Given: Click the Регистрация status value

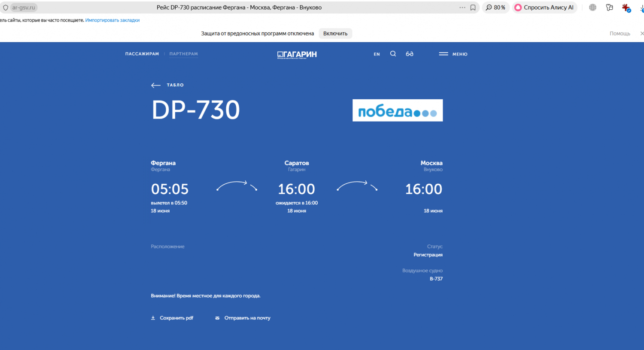Looking at the screenshot, I should pyautogui.click(x=428, y=255).
